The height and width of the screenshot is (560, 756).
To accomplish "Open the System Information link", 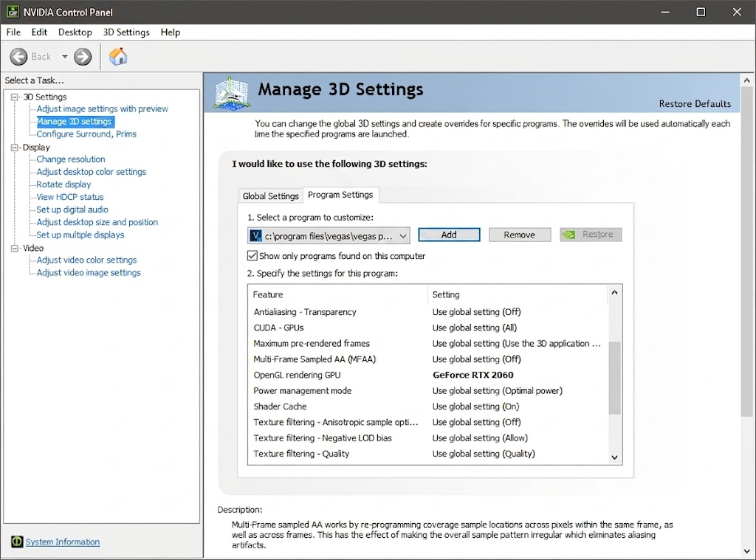I will 63,542.
